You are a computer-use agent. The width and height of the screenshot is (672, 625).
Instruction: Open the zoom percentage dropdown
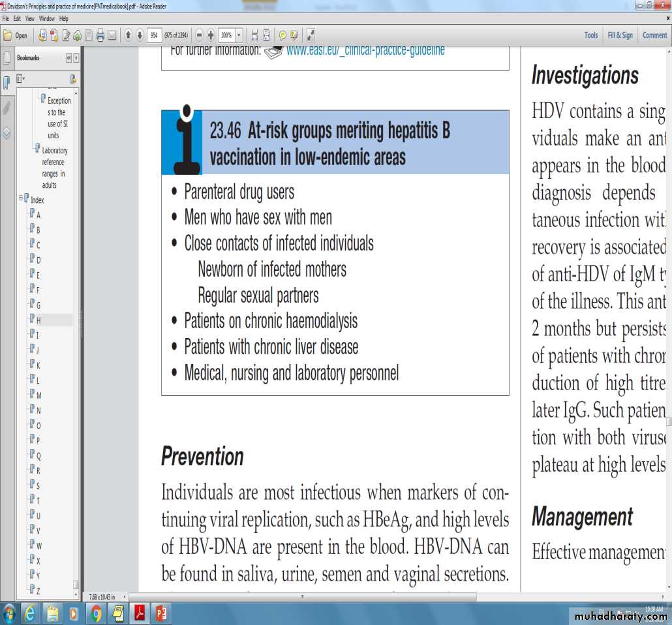pos(239,35)
